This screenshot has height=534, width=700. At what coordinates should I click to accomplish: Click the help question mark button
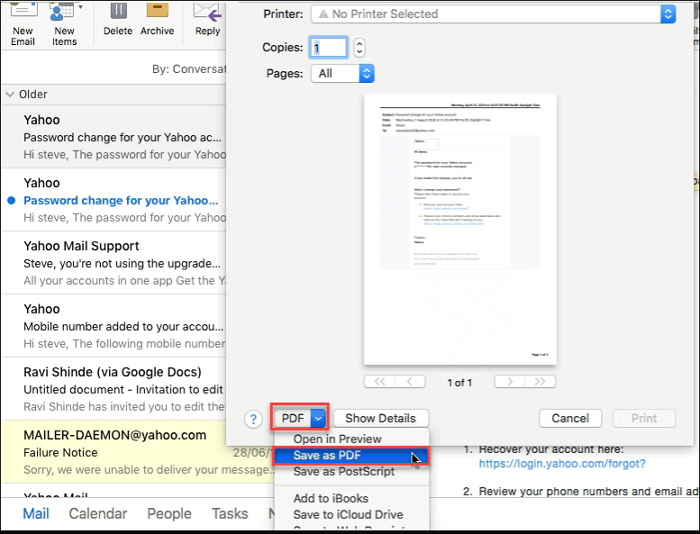[x=256, y=418]
